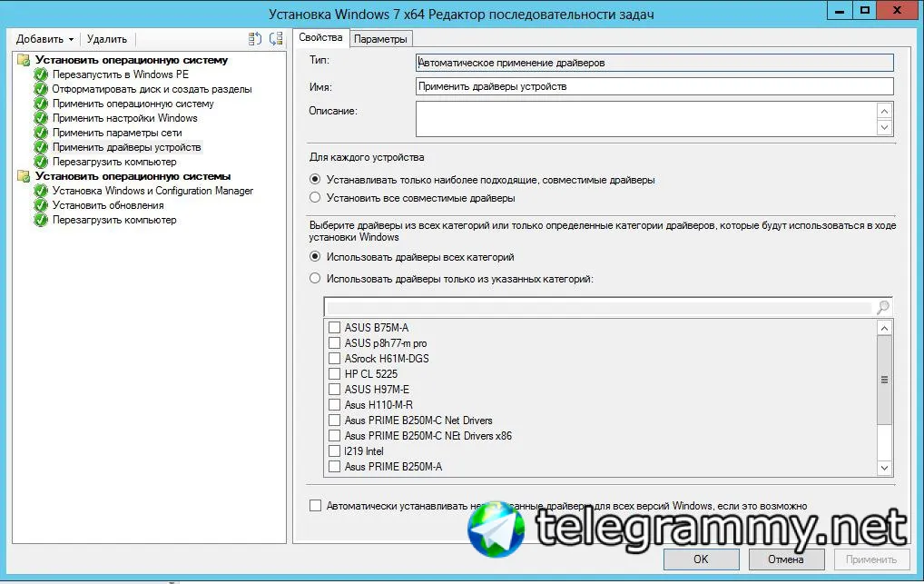This screenshot has width=924, height=584.
Task: Switch to the Параметры tab
Action: 380,39
